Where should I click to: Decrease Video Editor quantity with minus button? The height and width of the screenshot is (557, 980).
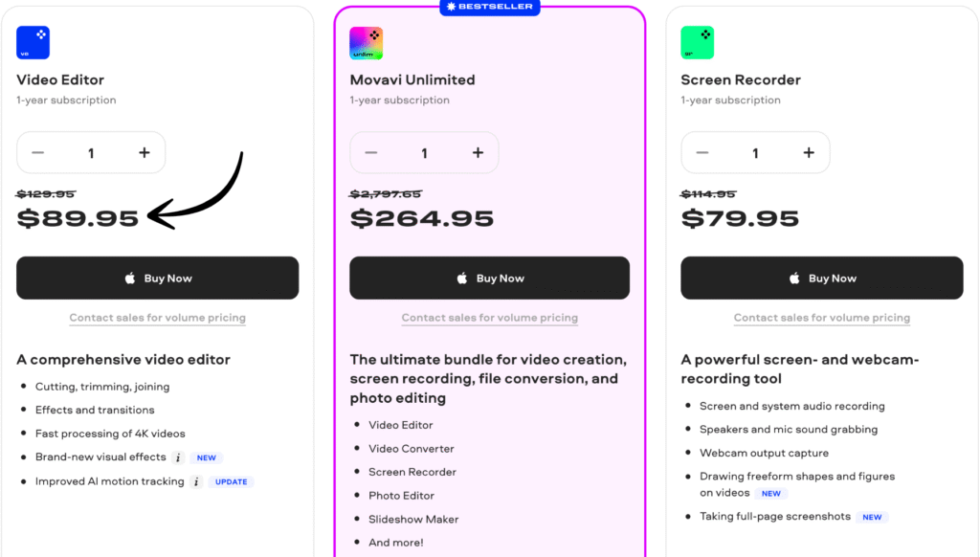38,152
